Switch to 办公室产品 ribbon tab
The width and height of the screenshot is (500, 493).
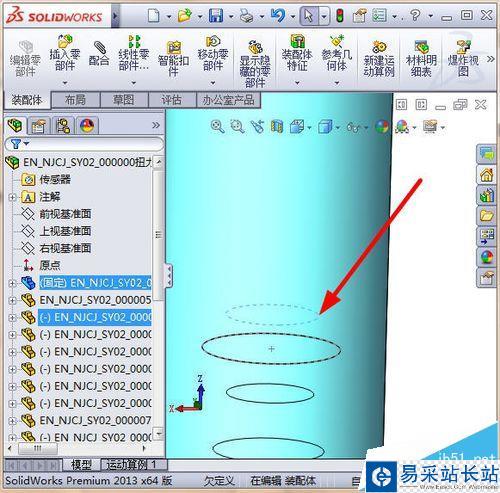pyautogui.click(x=228, y=100)
